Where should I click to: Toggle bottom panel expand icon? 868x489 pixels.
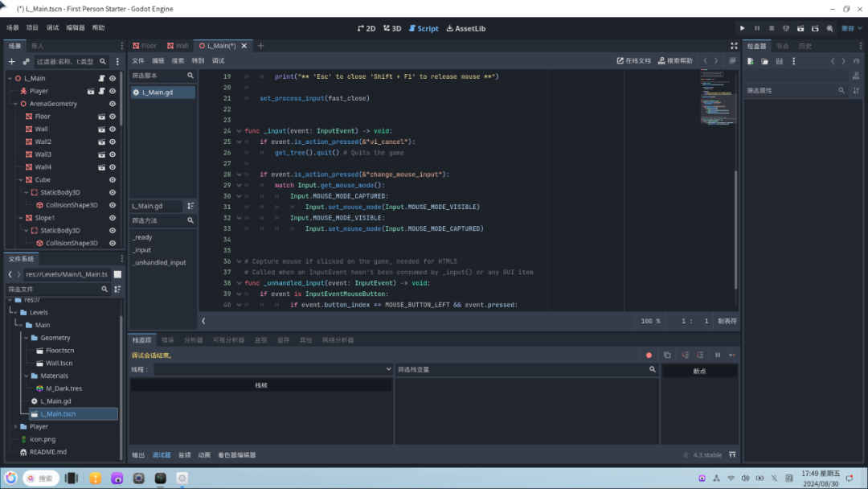point(732,454)
